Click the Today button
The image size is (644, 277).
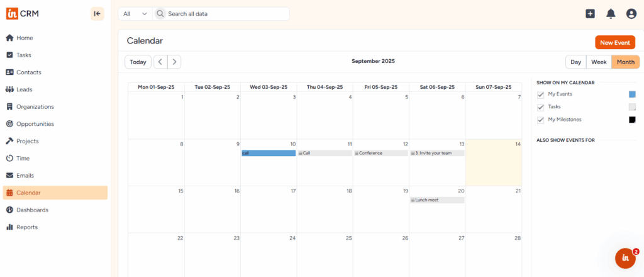[138, 62]
